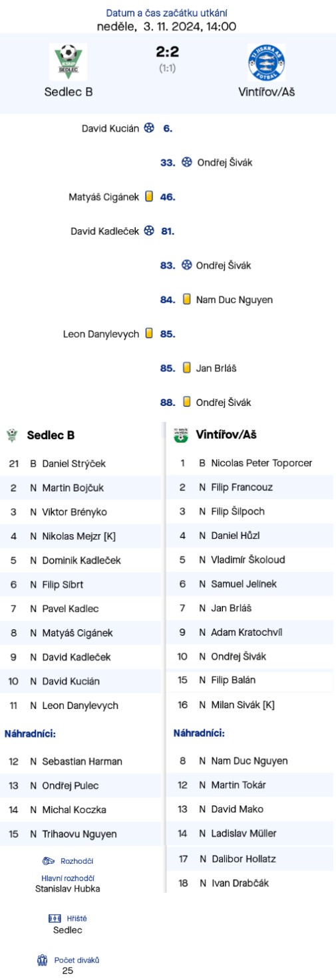
Task: Click the 2:2 final score
Action: pyautogui.click(x=168, y=52)
